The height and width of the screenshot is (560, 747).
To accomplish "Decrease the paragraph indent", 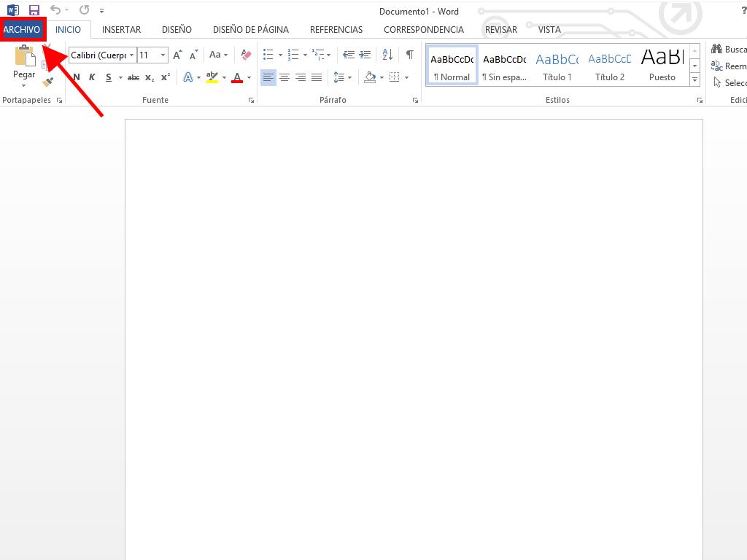I will (348, 55).
